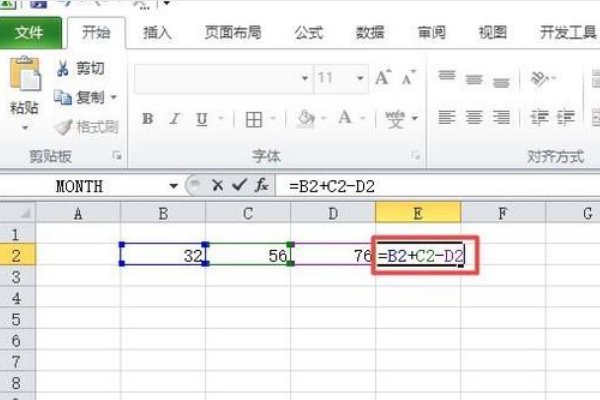This screenshot has height=400, width=600.
Task: Go to the 数据 ribbon tab
Action: tap(370, 33)
